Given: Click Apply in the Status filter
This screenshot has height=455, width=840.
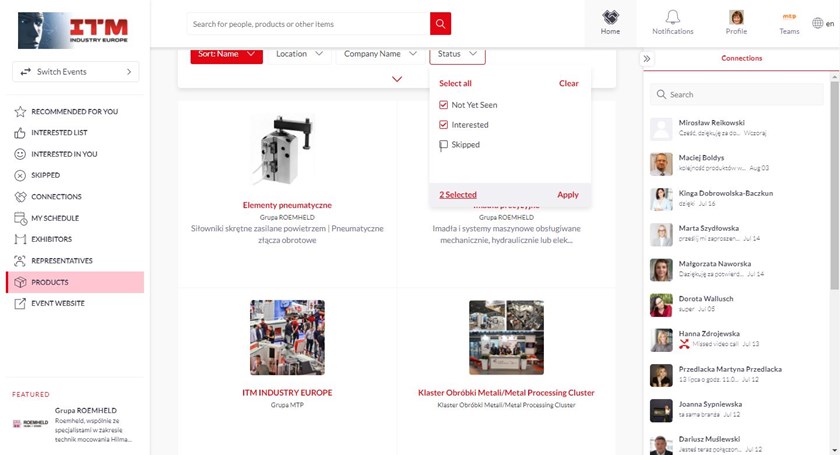Looking at the screenshot, I should pos(567,195).
